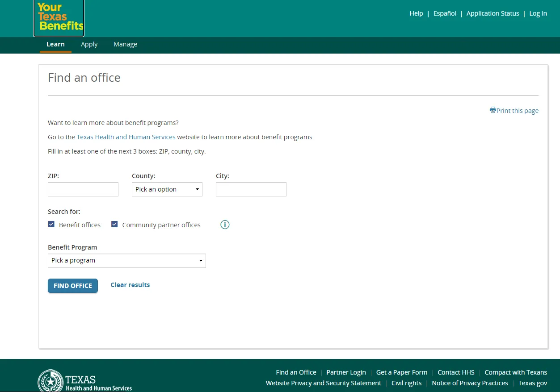The width and height of the screenshot is (560, 392).
Task: Focus the ZIP input field
Action: click(x=83, y=189)
